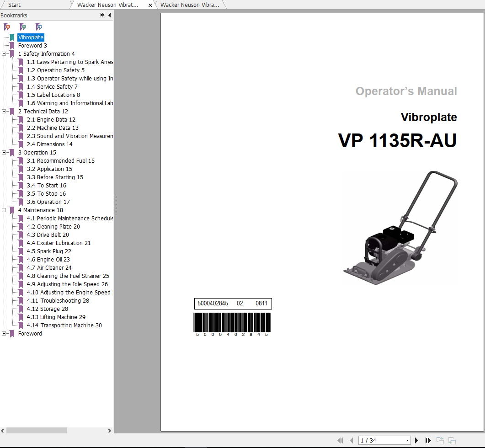The width and height of the screenshot is (485, 448).
Task: Open bookmark 4.6 Engine Oil 23
Action: [x=48, y=260]
